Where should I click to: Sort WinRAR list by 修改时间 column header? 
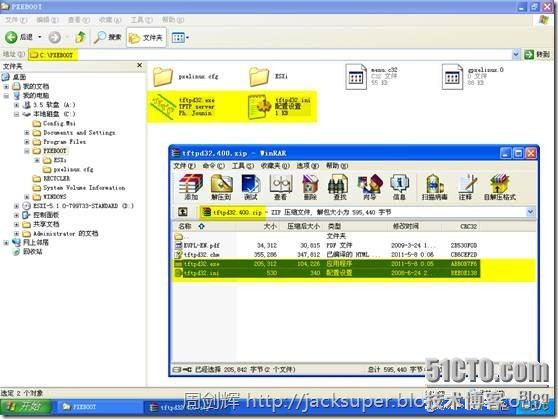[x=414, y=226]
